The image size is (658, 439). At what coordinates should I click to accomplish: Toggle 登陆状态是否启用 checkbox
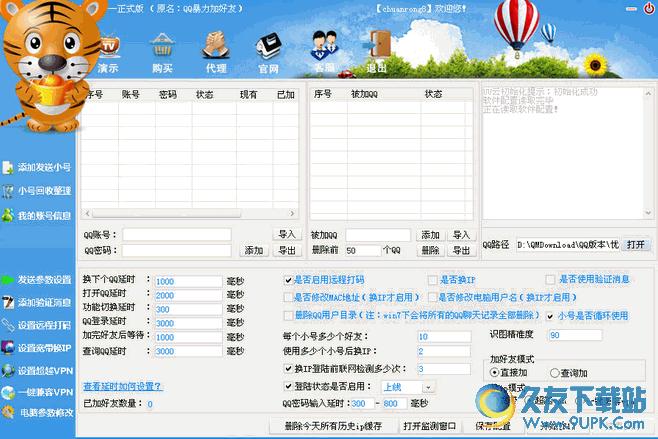(288, 387)
